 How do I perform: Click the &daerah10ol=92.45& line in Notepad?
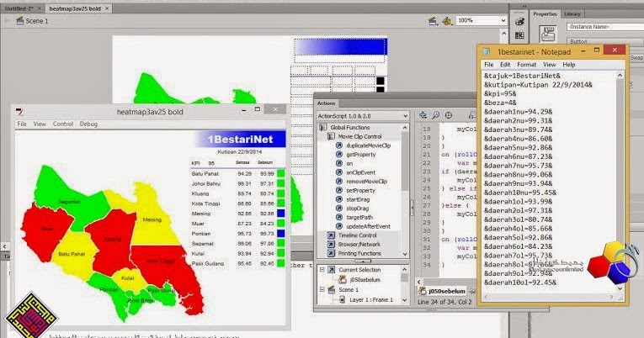[520, 283]
